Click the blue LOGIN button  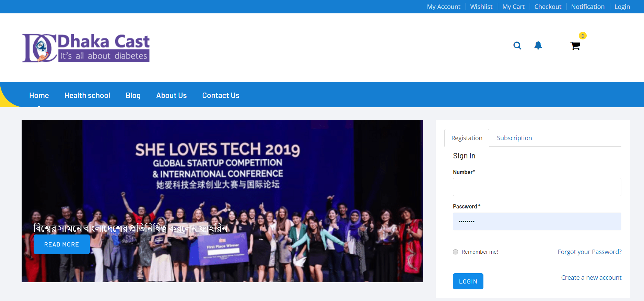coord(468,281)
